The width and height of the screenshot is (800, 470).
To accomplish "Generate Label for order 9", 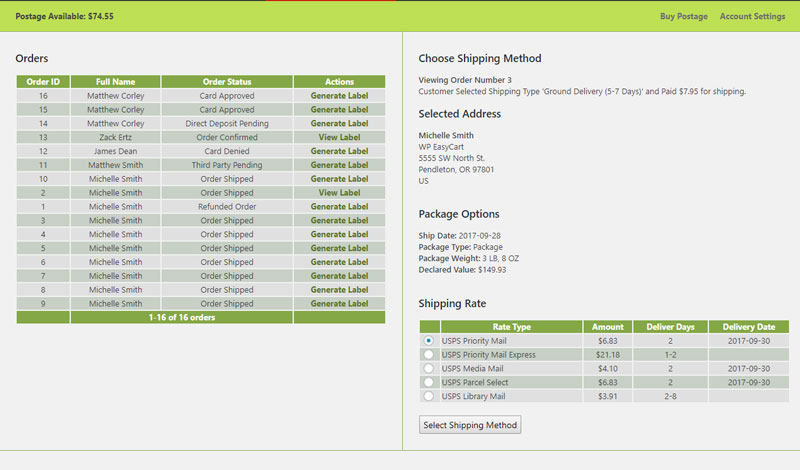I will click(x=339, y=303).
